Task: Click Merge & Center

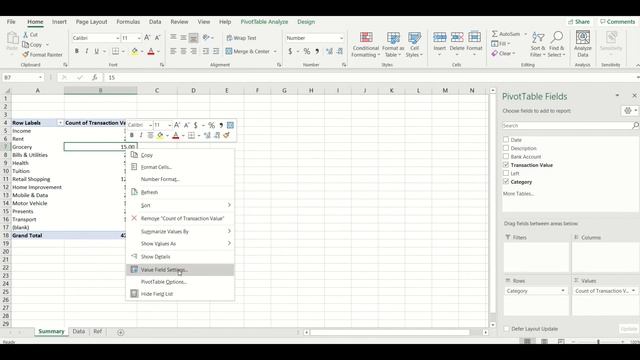Action: 248,51
